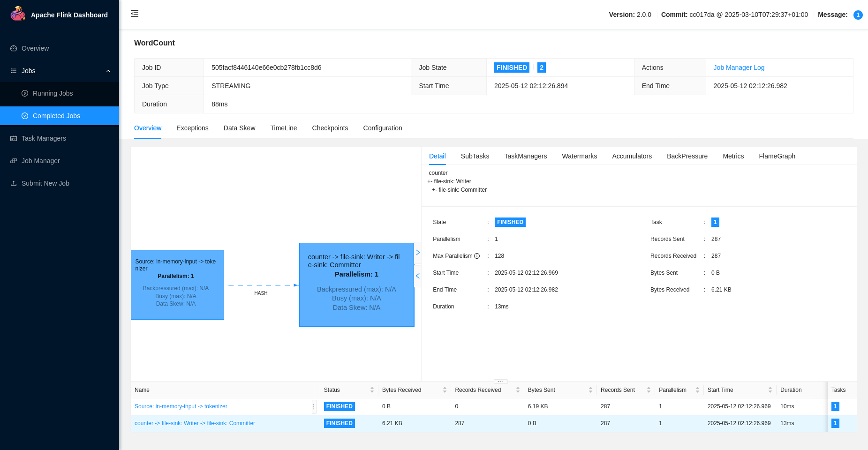Switch to the Exceptions tab
The height and width of the screenshot is (450, 868).
click(192, 128)
